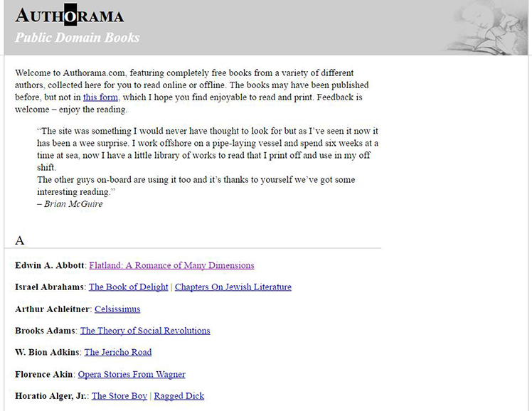Click the author name Arthur Achleitner
The image size is (532, 411).
[52, 309]
